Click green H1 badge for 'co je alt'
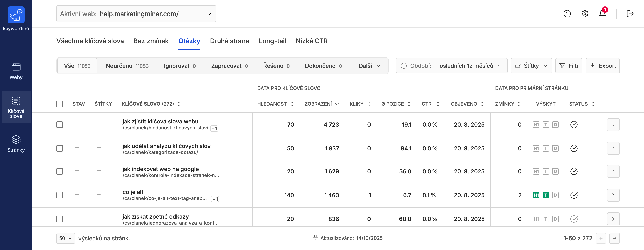 [x=536, y=195]
